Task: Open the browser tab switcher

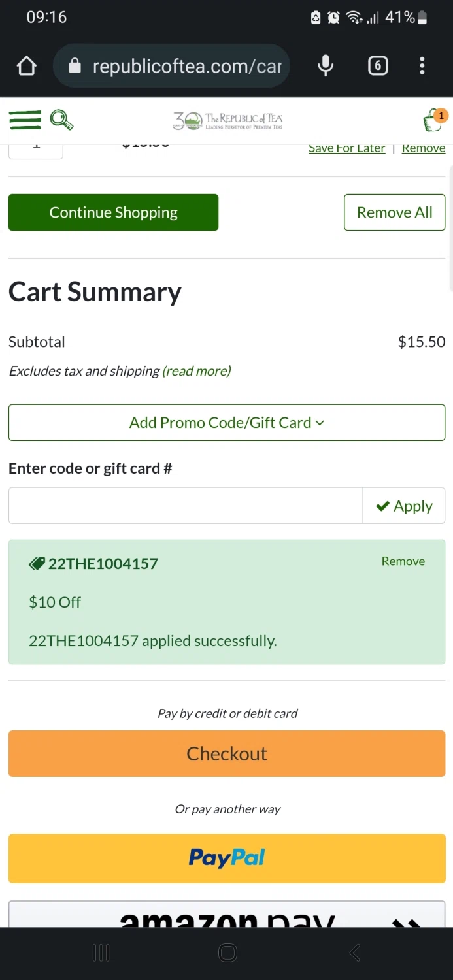Action: [x=378, y=66]
